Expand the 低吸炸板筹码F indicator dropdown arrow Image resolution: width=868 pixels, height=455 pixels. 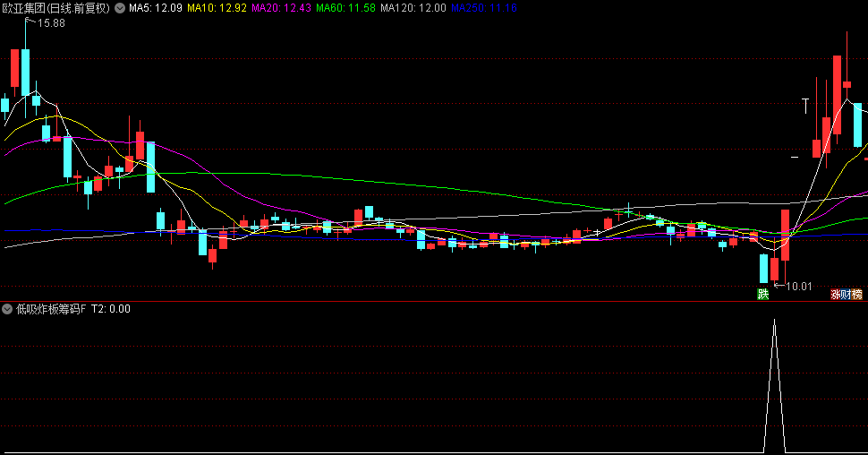[7, 309]
